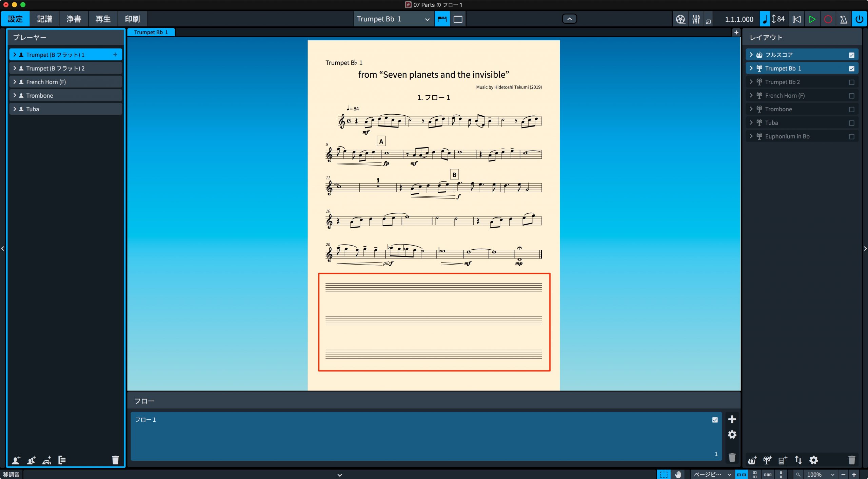Open the ページビュー view type dropdown
The height and width of the screenshot is (479, 868).
(712, 475)
